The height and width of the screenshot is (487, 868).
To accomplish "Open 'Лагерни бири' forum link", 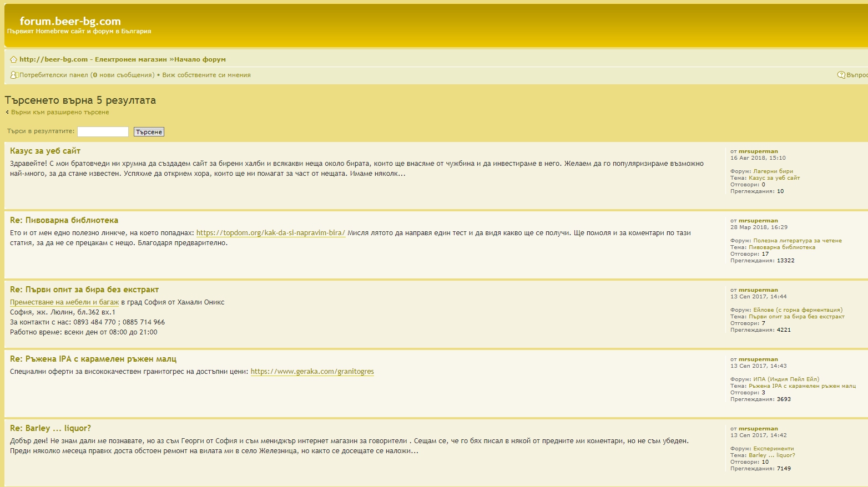I will coord(773,171).
